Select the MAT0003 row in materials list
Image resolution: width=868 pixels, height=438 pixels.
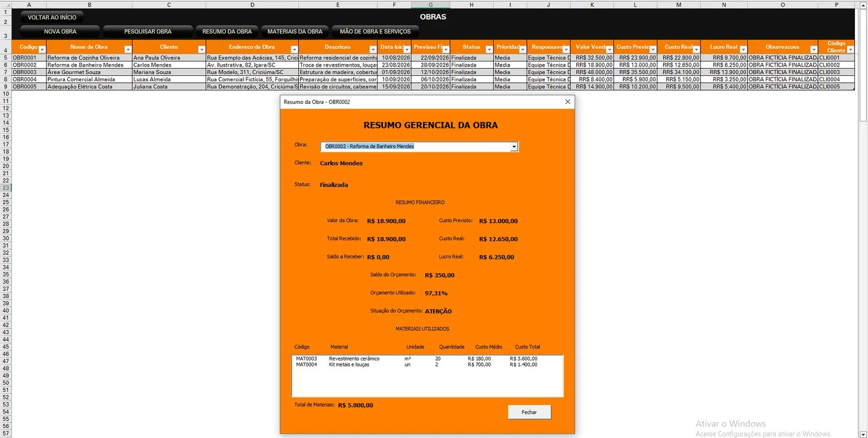427,359
